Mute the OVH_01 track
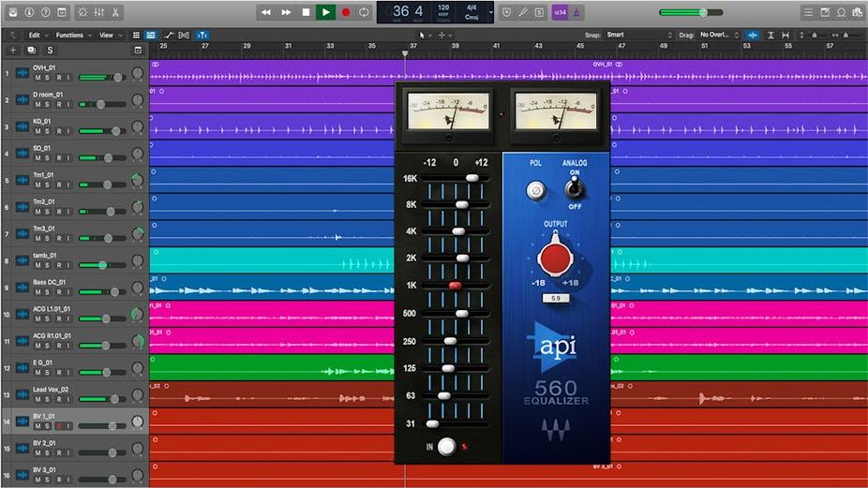This screenshot has width=868, height=488. (x=38, y=79)
